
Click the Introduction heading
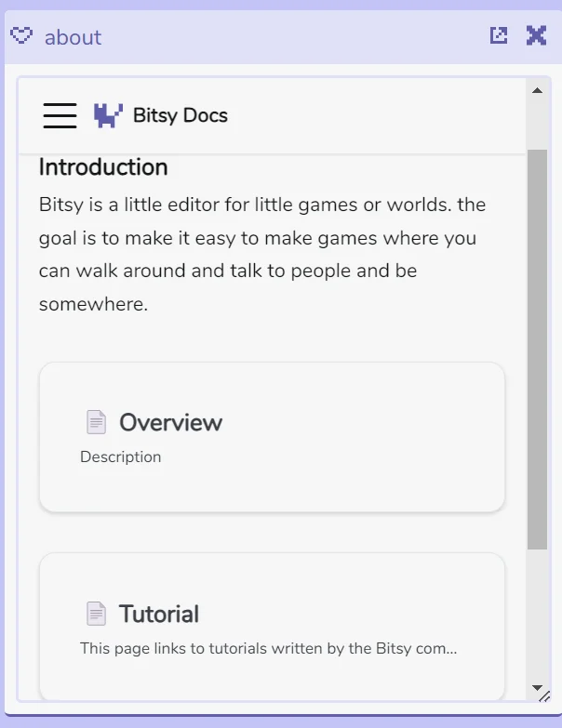click(x=103, y=167)
